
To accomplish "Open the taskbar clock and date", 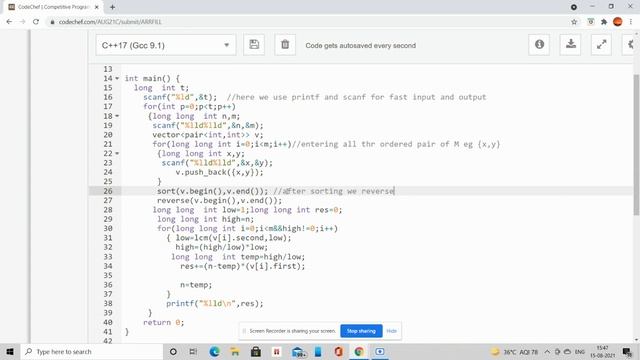I will tap(602, 351).
